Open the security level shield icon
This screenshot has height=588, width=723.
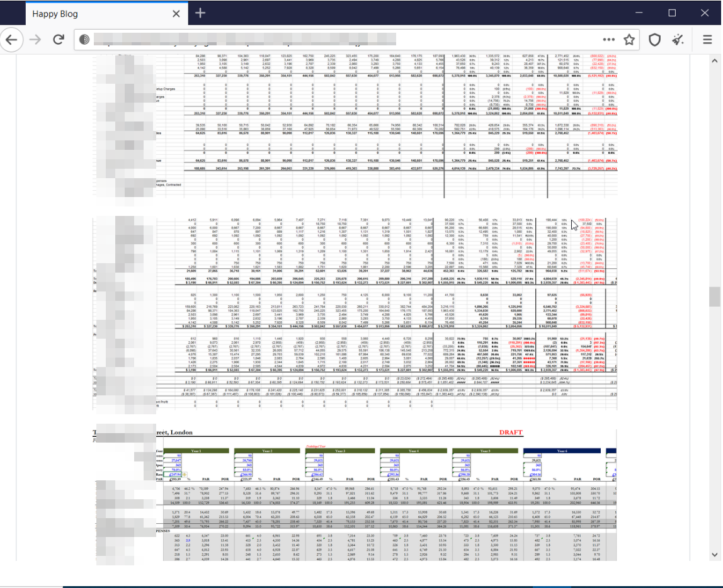pyautogui.click(x=655, y=40)
